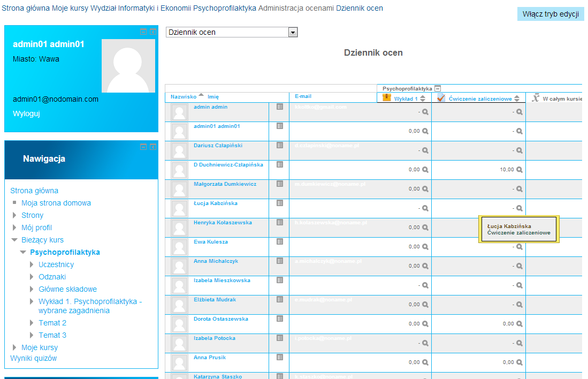Open Psychoprofilaktyka breadcrumb link
Viewport: 588px width, 379px height.
pos(225,8)
